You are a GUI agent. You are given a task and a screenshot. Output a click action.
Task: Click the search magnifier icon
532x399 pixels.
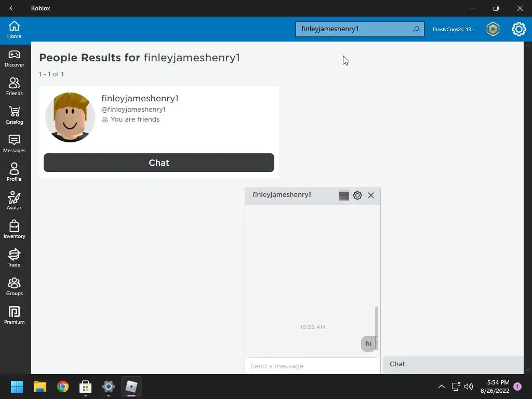pos(416,29)
